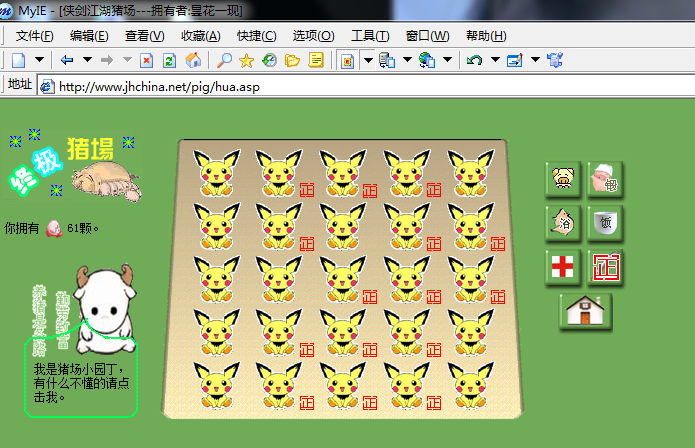Click the red cross medical button
Viewport: 695px width, 448px height.
click(563, 267)
